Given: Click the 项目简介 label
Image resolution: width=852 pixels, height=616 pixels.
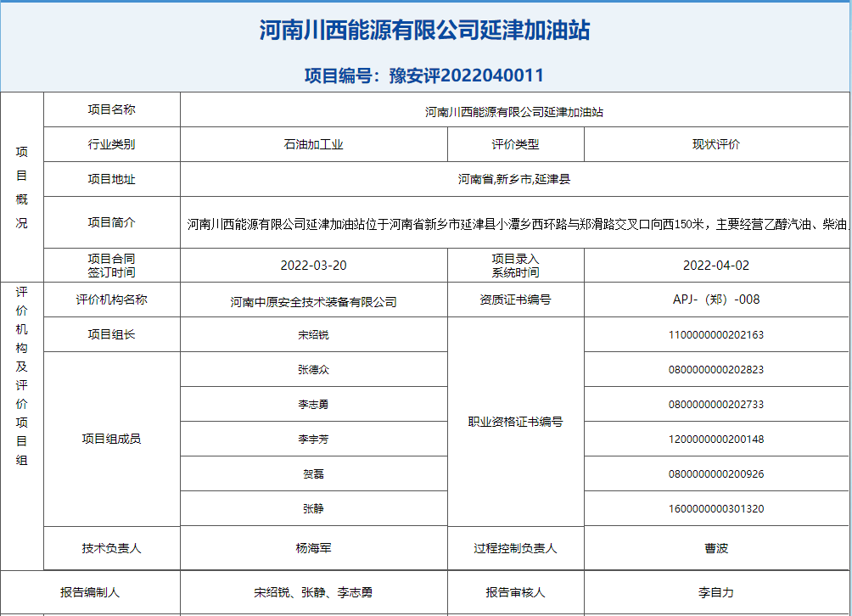Looking at the screenshot, I should tap(111, 222).
